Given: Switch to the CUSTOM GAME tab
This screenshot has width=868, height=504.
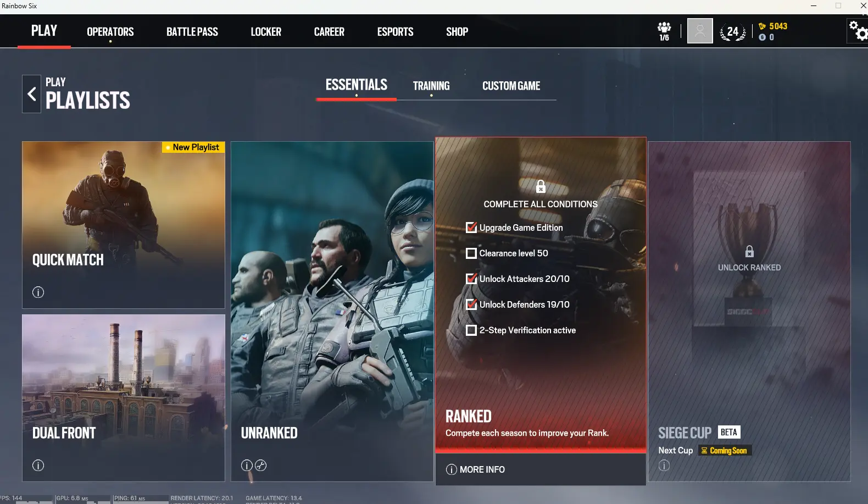Looking at the screenshot, I should [511, 86].
